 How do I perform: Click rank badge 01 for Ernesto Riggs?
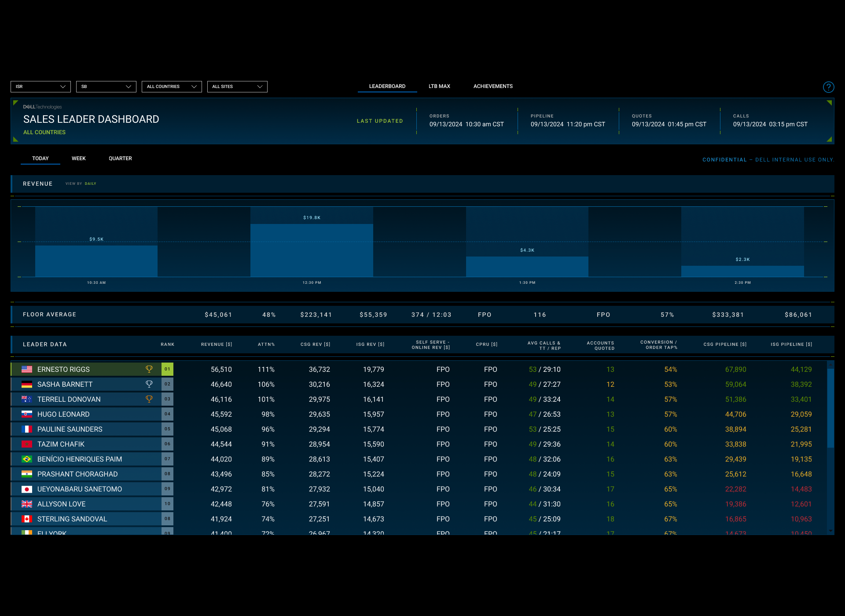[167, 369]
